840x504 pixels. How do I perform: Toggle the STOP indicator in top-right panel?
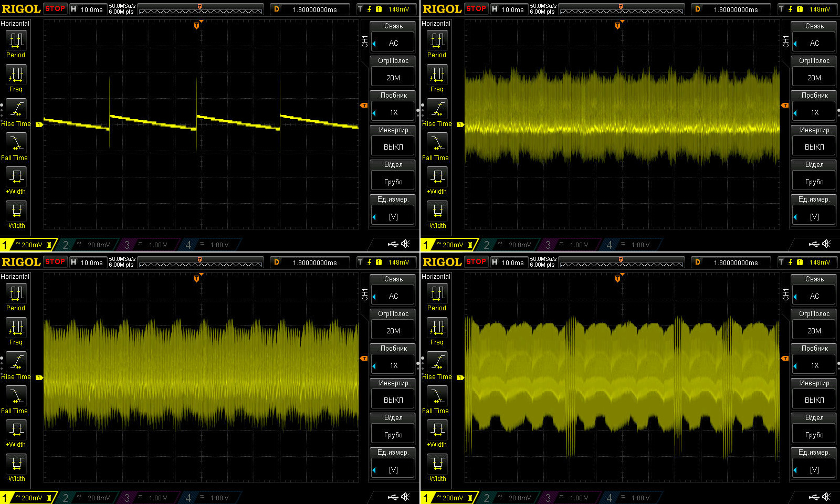(x=476, y=9)
